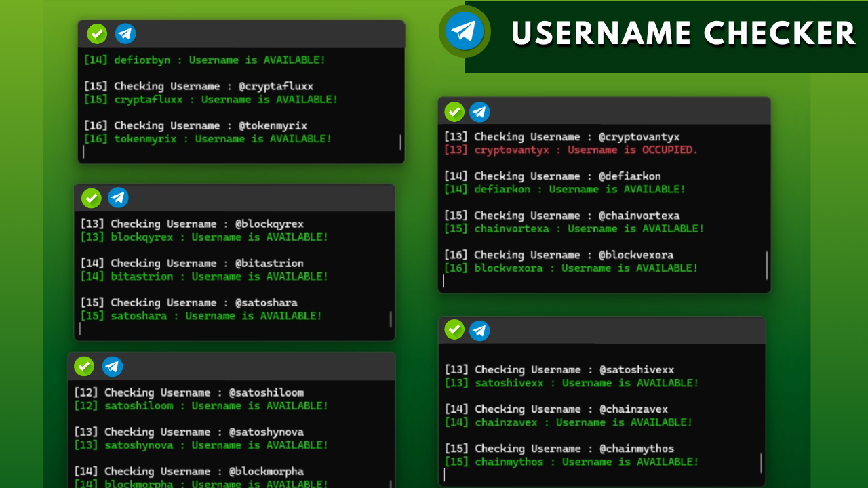Screen dimensions: 868x488
Task: Open the Telegram icon in the cryptovantyx window
Action: pyautogui.click(x=479, y=112)
